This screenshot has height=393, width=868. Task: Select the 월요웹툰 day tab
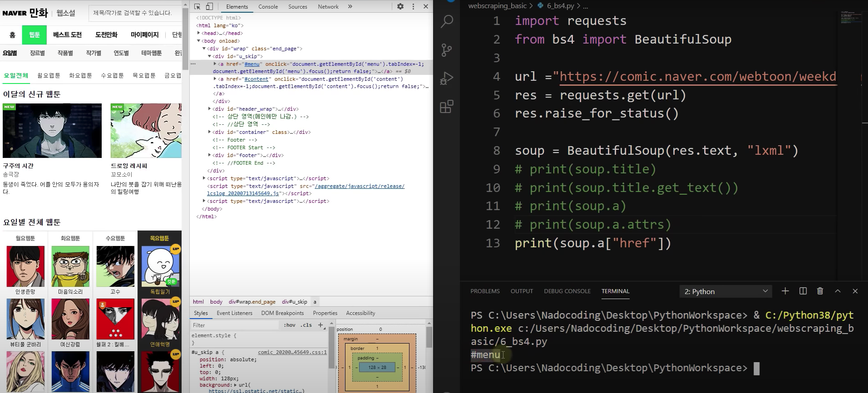[49, 76]
